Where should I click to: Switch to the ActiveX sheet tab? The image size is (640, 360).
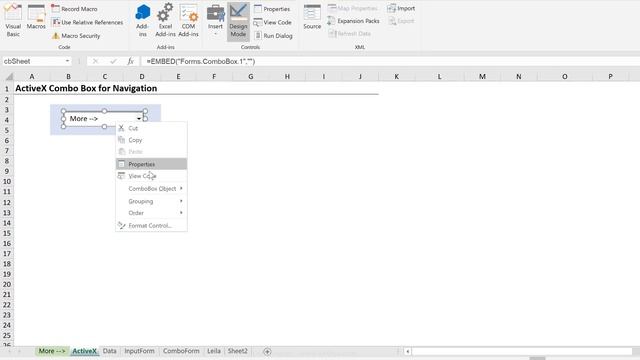(x=84, y=351)
